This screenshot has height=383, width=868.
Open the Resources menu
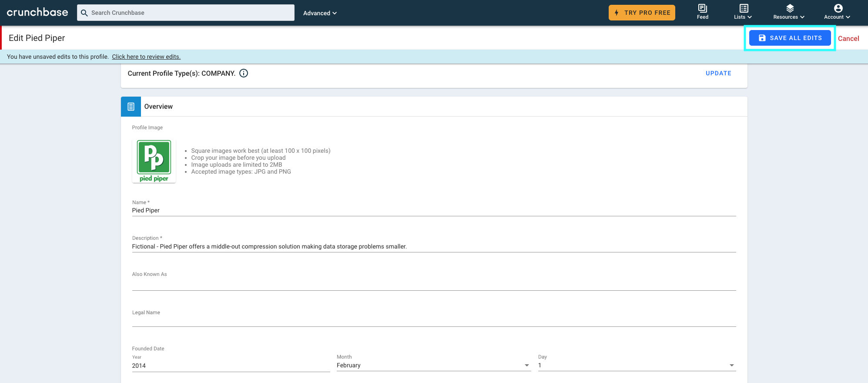(x=789, y=12)
